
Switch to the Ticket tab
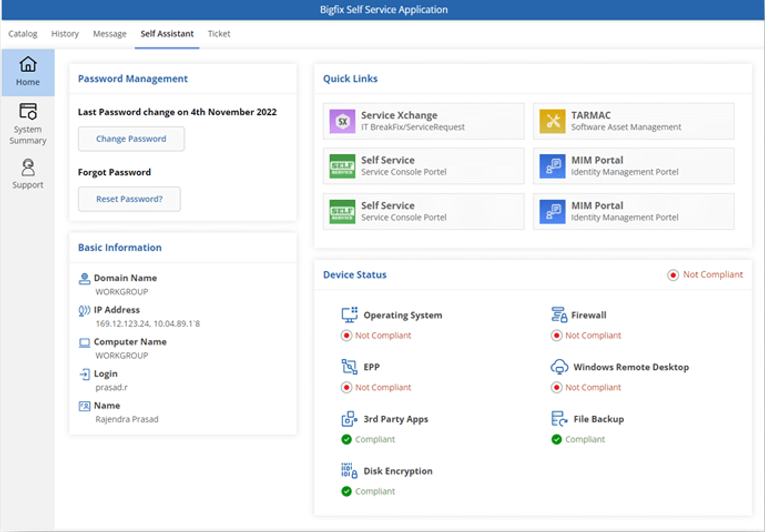tap(219, 34)
